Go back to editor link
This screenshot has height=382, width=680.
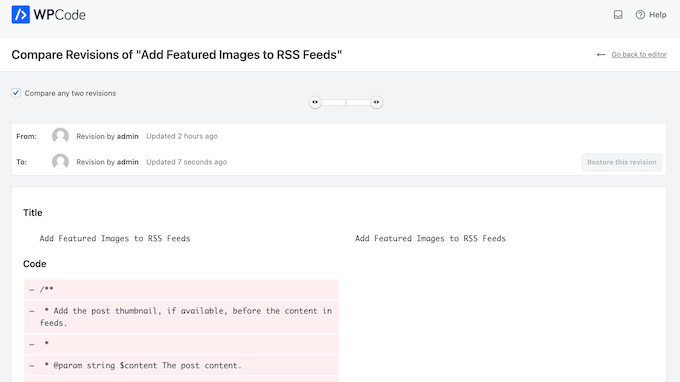click(639, 55)
